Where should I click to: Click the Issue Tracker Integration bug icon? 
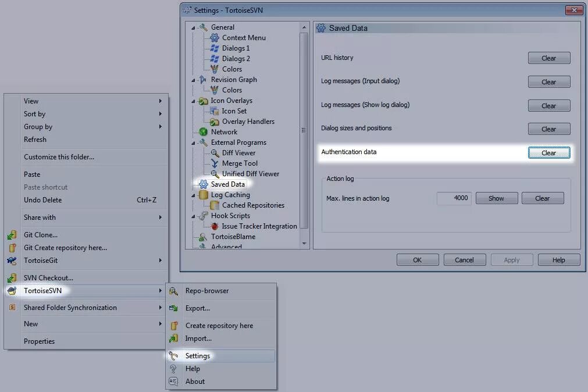pyautogui.click(x=215, y=226)
